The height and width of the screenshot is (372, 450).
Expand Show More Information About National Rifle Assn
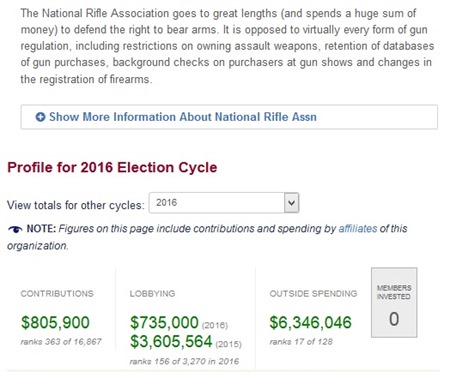tap(229, 117)
